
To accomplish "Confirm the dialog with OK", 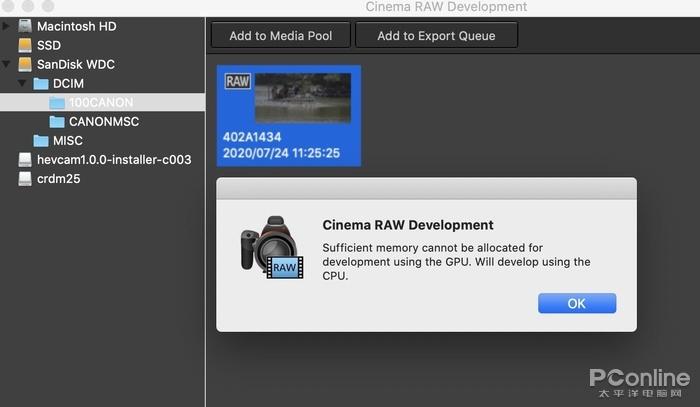I will [577, 303].
